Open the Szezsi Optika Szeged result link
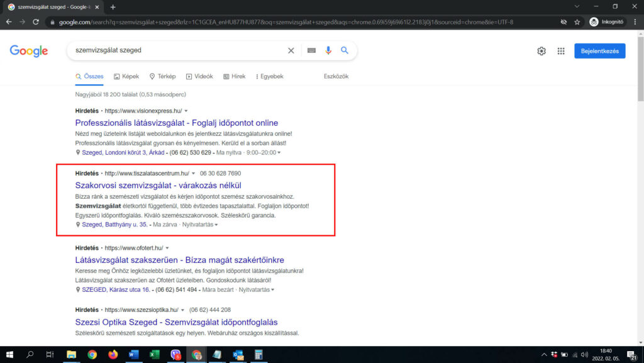The width and height of the screenshot is (644, 363). click(x=176, y=322)
